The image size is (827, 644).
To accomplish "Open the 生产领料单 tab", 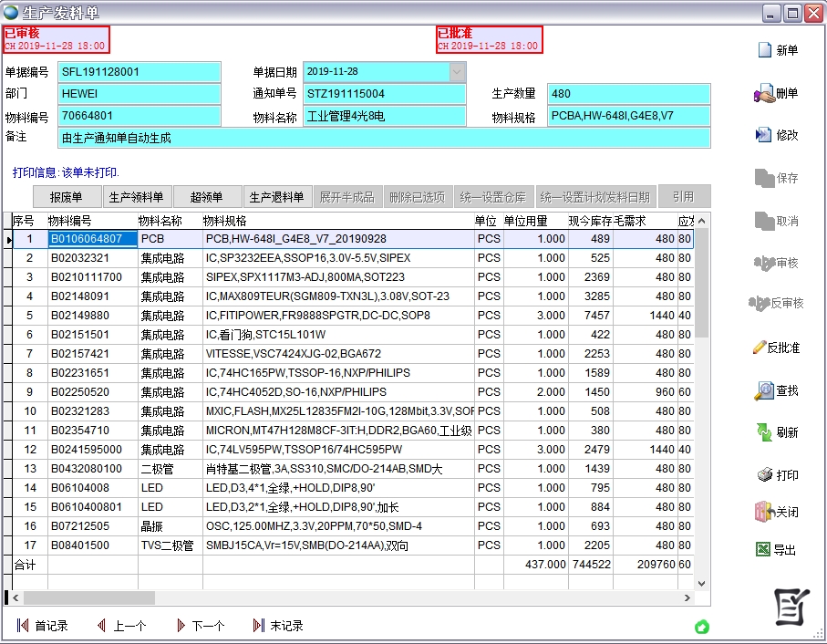I will coord(136,197).
